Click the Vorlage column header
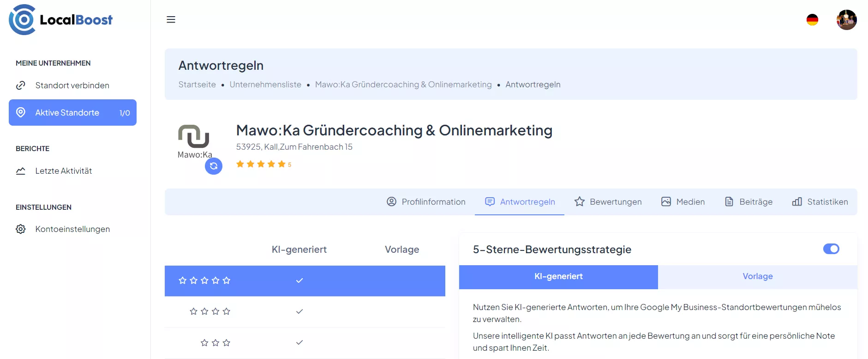The width and height of the screenshot is (868, 359). tap(402, 249)
